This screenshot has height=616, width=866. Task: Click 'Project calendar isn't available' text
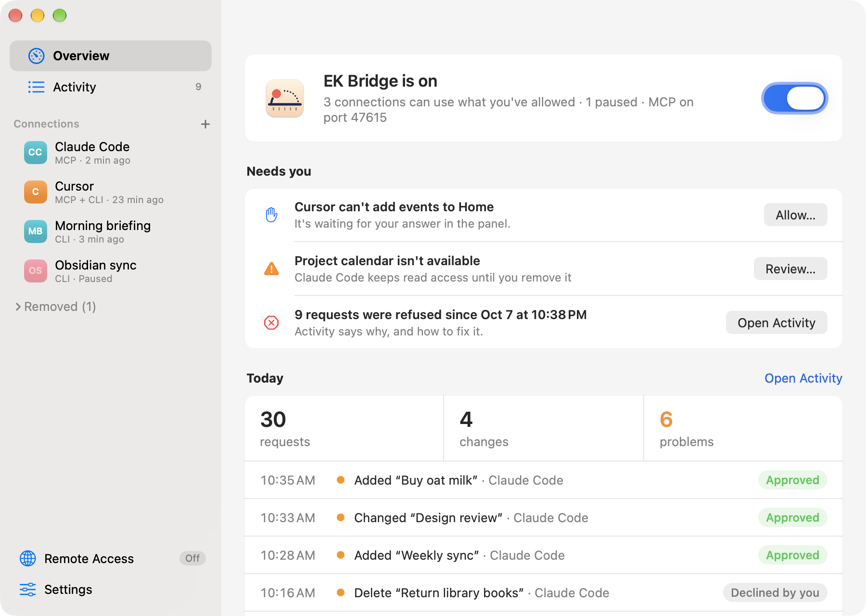click(387, 261)
